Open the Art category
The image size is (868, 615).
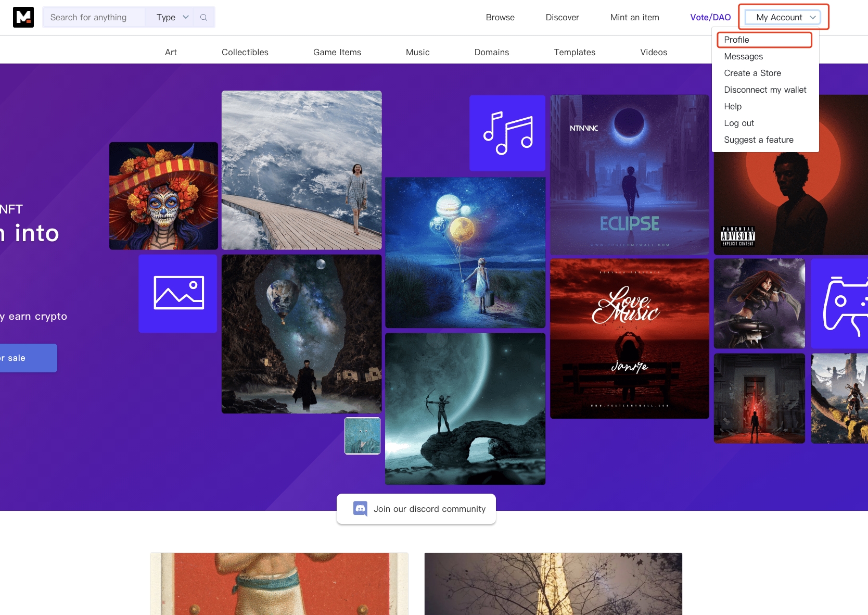click(171, 52)
